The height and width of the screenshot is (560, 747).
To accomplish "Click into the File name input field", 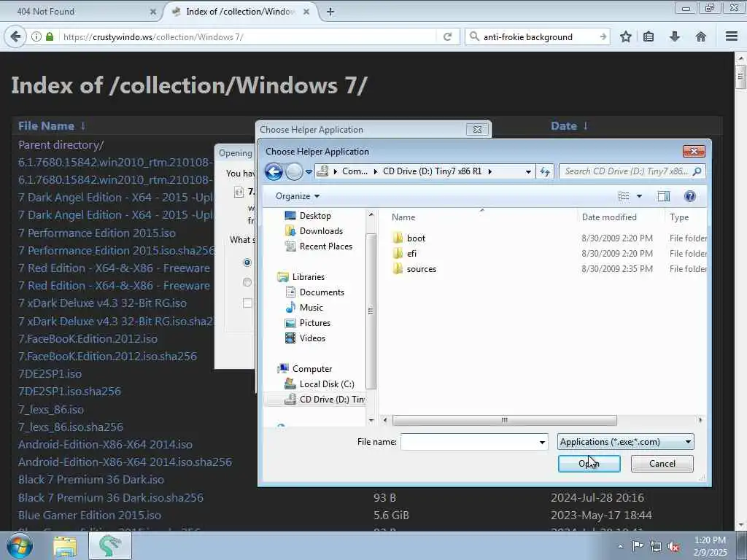I will [x=470, y=442].
